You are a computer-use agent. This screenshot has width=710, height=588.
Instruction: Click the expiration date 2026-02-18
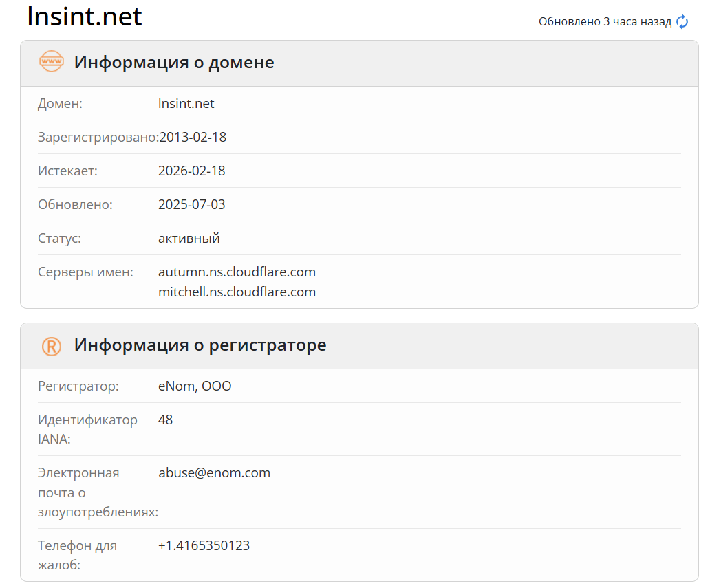pyautogui.click(x=192, y=171)
